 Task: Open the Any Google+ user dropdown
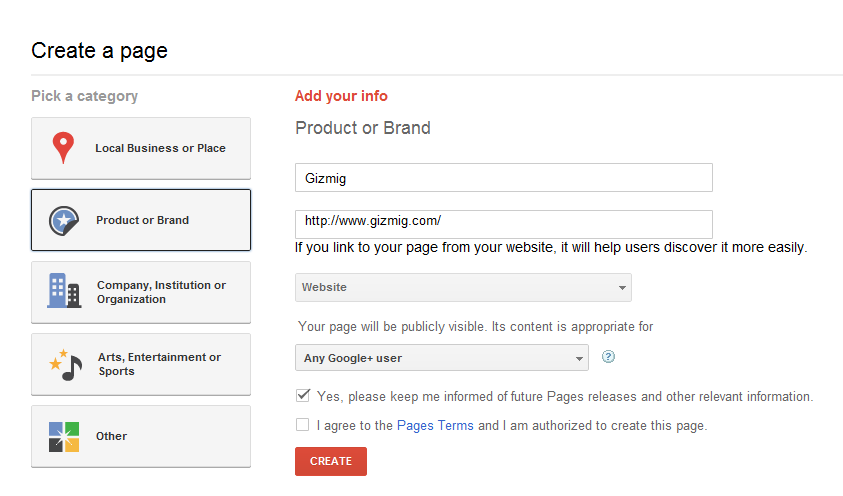[441, 357]
